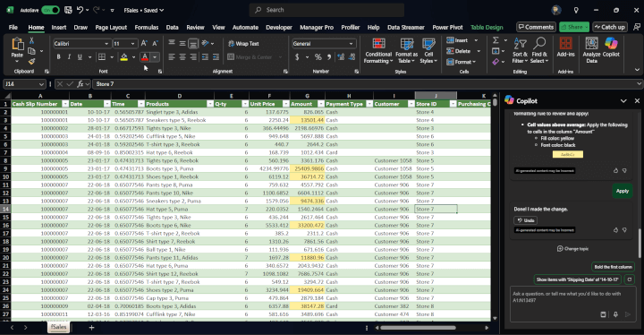Toggle Underline formatting

point(80,56)
